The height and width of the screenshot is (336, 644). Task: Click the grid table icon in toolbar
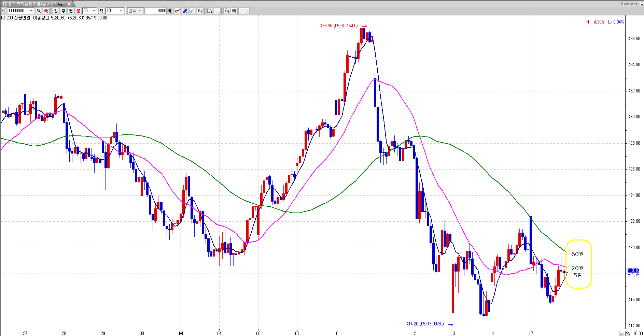click(234, 11)
